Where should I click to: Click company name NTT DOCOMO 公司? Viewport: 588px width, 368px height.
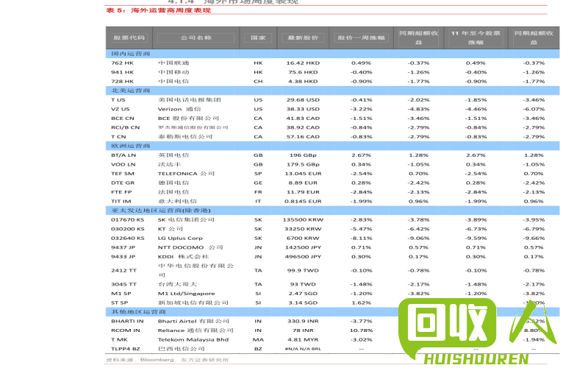point(190,247)
